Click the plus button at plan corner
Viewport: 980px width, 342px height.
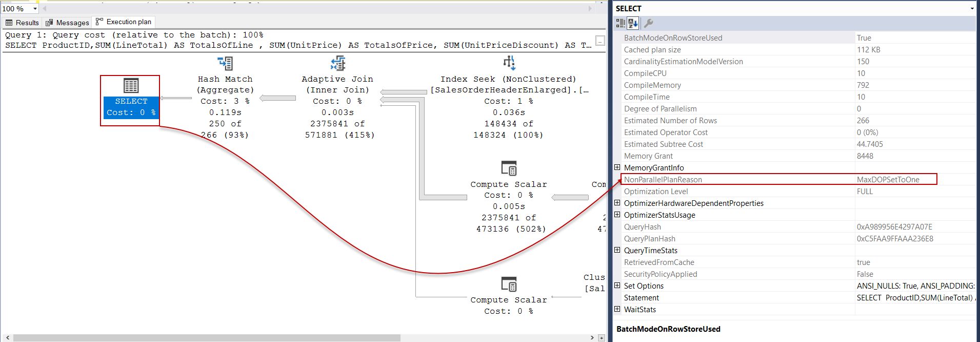tap(602, 338)
